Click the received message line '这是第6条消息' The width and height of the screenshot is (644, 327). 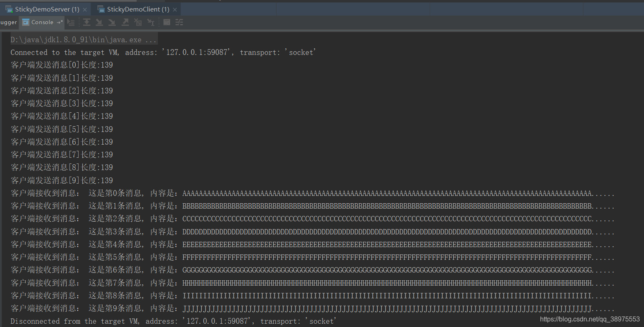point(312,270)
